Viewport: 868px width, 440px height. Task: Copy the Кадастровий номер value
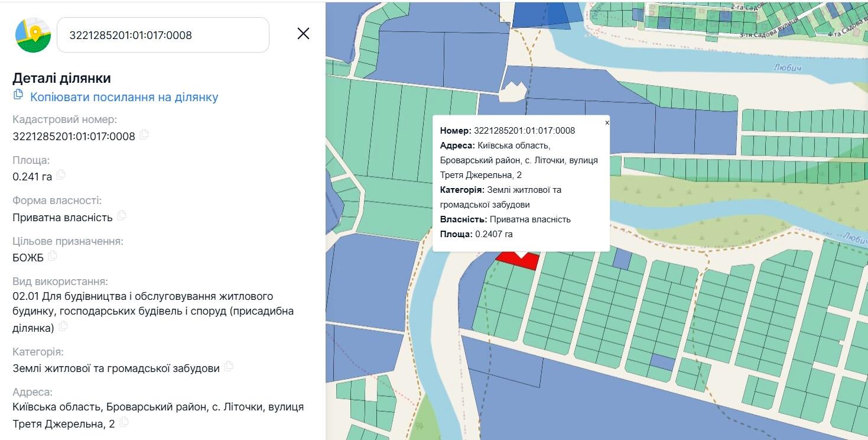point(144,135)
